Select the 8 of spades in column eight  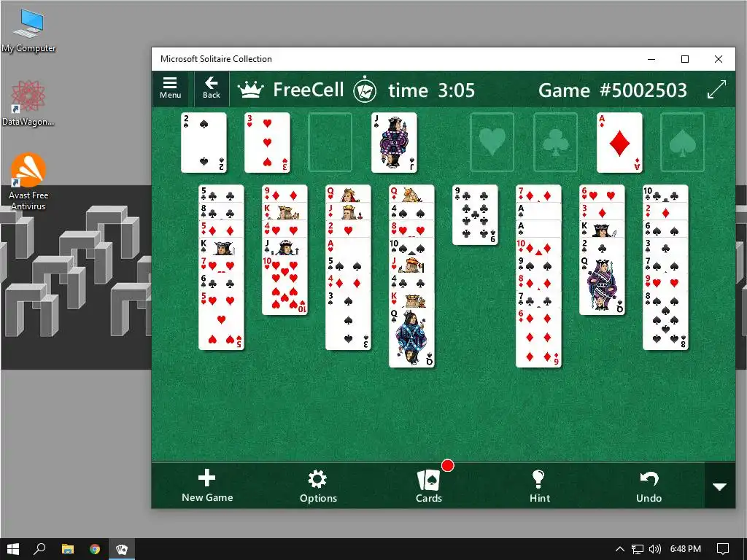(x=665, y=321)
